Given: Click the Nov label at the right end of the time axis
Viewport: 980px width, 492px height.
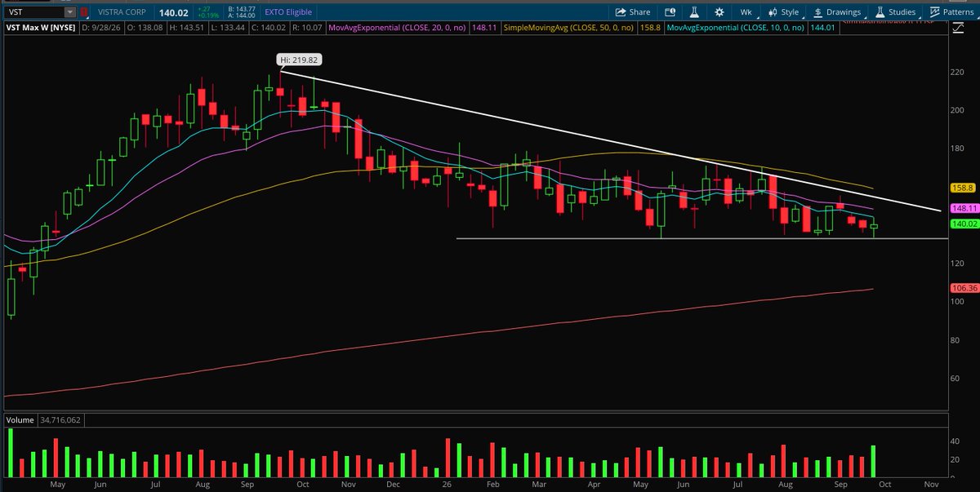Looking at the screenshot, I should click(x=929, y=483).
